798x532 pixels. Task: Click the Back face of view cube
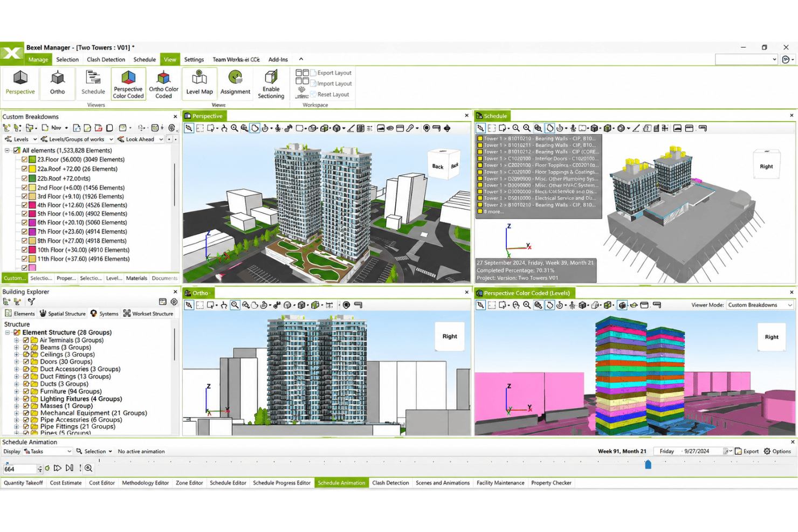click(x=438, y=167)
